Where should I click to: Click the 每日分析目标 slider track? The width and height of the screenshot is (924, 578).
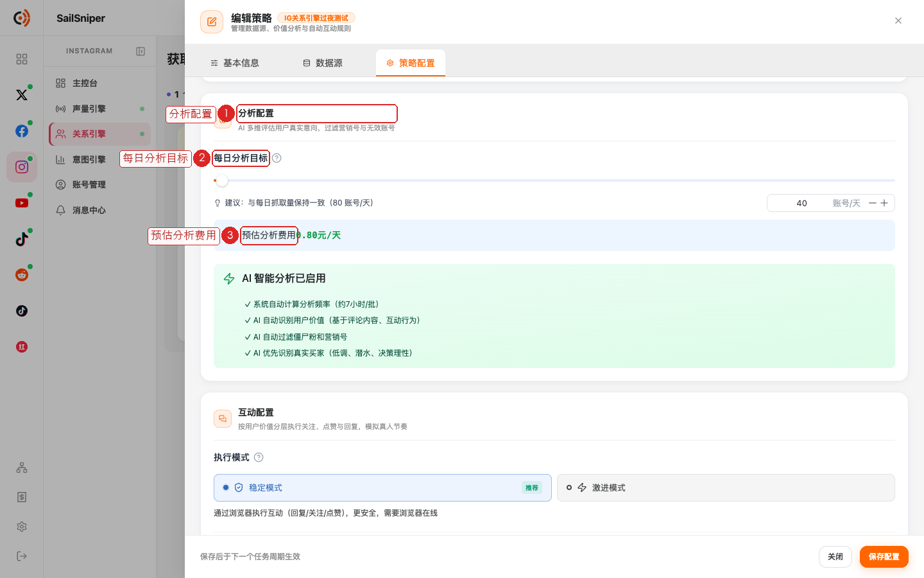(554, 180)
